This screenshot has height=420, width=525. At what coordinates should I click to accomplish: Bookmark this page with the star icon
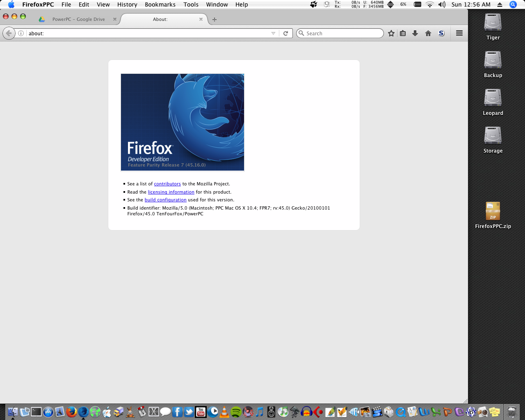391,33
